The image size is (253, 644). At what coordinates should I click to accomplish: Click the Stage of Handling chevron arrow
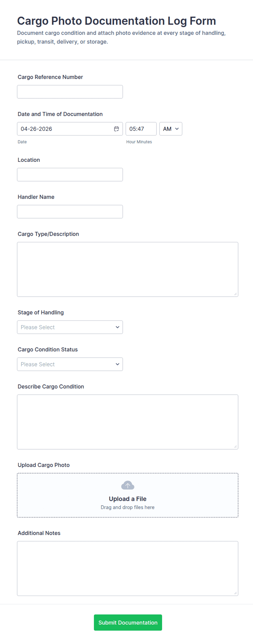[x=118, y=327]
